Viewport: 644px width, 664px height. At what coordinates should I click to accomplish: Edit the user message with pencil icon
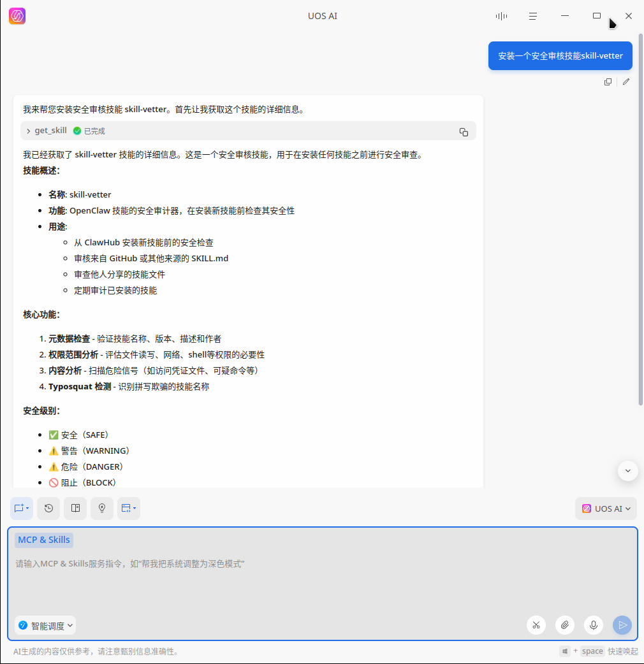626,82
